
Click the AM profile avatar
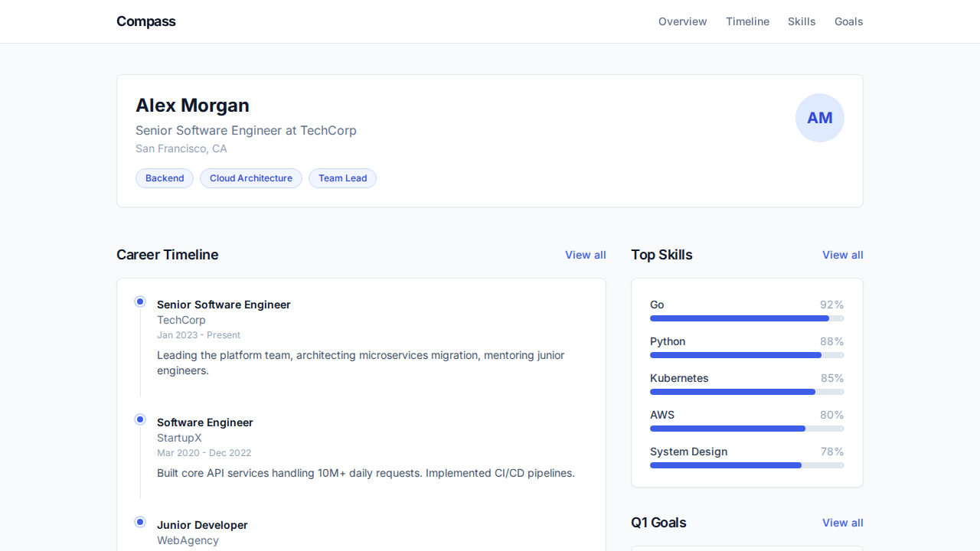(x=819, y=118)
